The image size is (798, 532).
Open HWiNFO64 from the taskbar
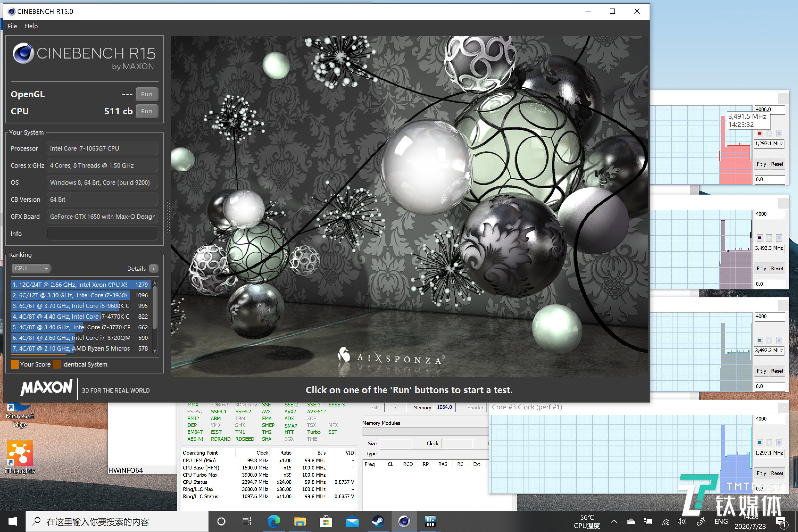[x=430, y=521]
